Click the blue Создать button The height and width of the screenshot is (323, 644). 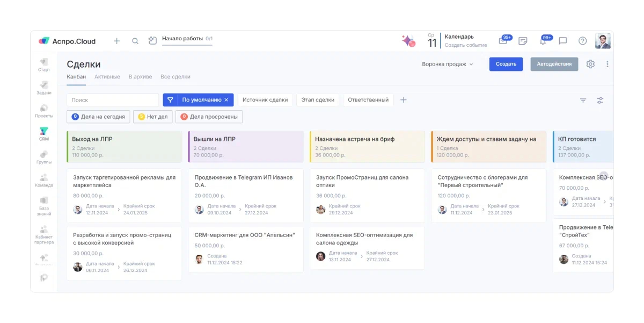click(x=506, y=64)
